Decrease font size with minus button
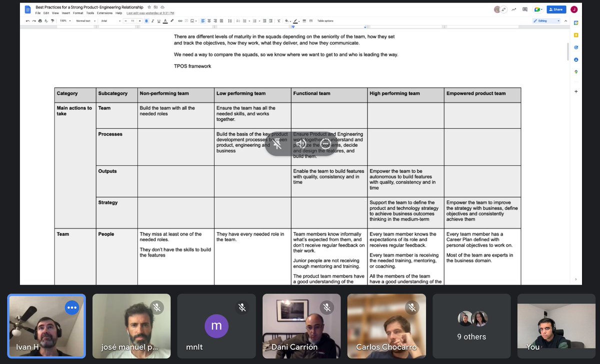 pos(125,21)
